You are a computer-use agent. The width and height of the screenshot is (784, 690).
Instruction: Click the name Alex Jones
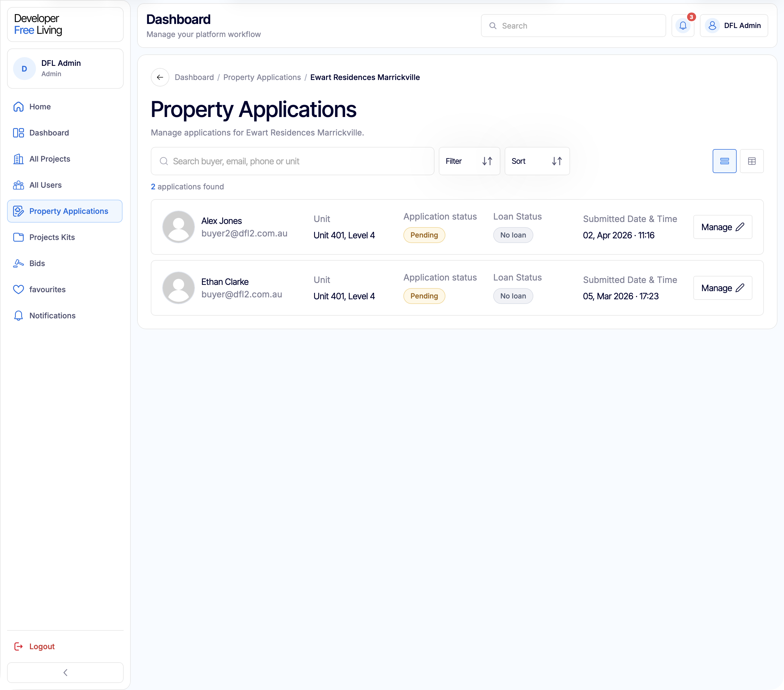click(222, 221)
